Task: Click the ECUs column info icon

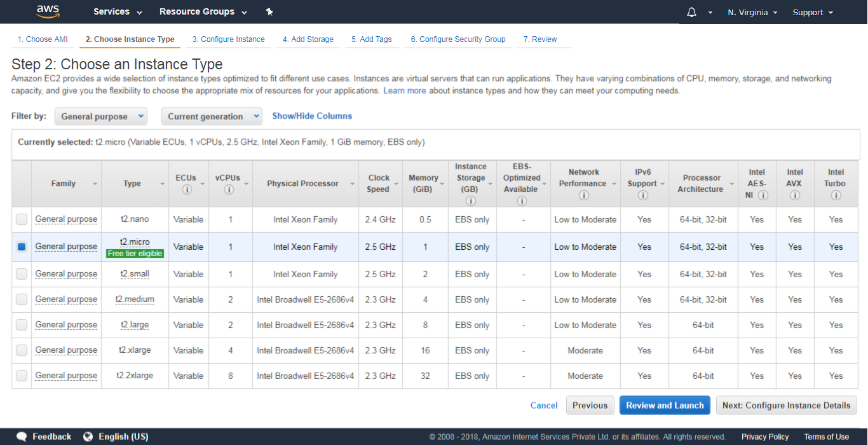Action: 187,189
